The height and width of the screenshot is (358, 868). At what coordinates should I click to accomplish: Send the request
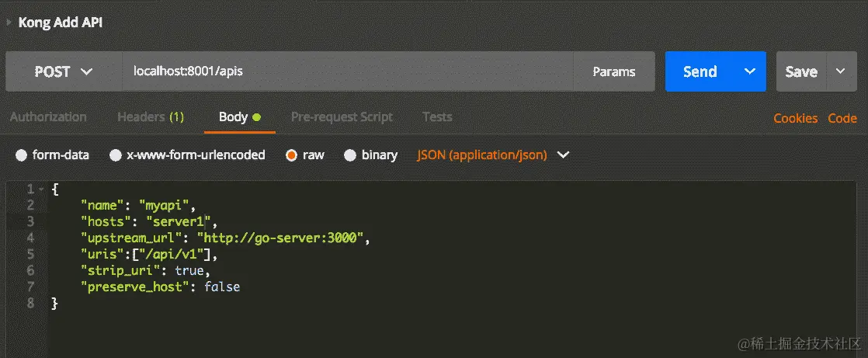tap(700, 71)
